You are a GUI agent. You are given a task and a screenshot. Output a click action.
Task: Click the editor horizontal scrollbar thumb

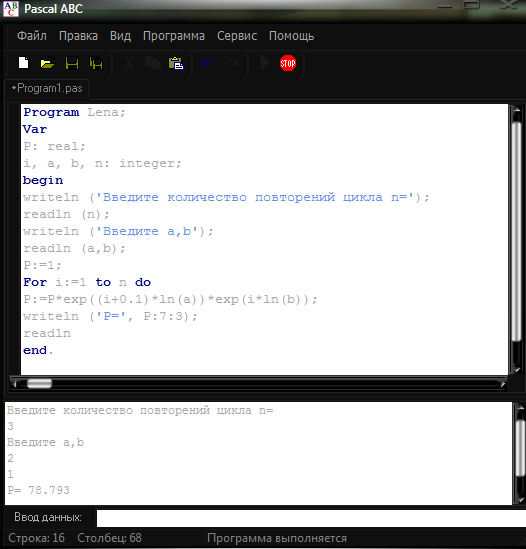[x=40, y=384]
